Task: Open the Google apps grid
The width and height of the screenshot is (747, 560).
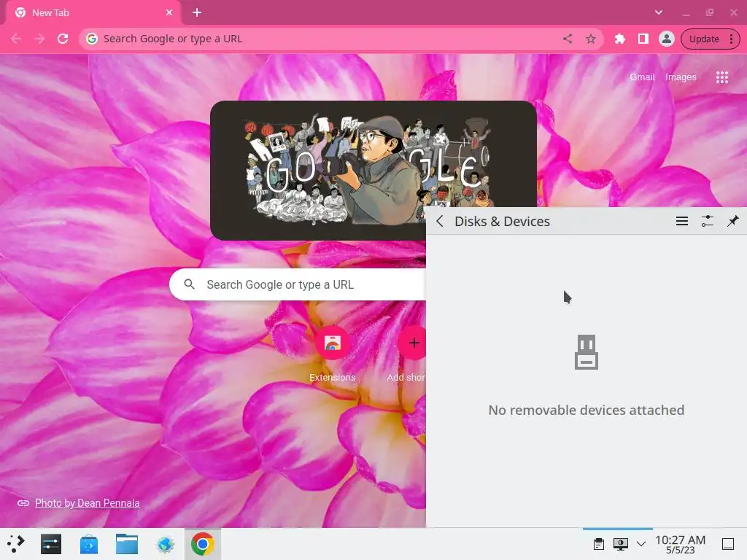Action: [721, 77]
